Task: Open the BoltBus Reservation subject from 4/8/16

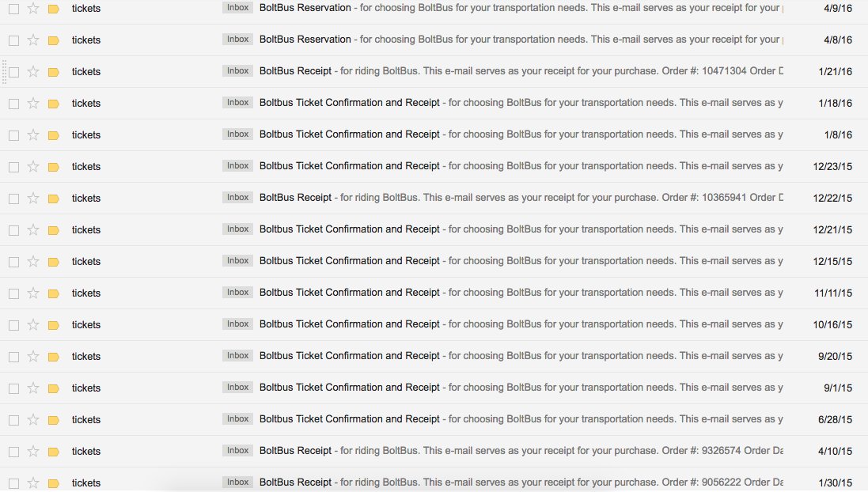Action: coord(305,40)
